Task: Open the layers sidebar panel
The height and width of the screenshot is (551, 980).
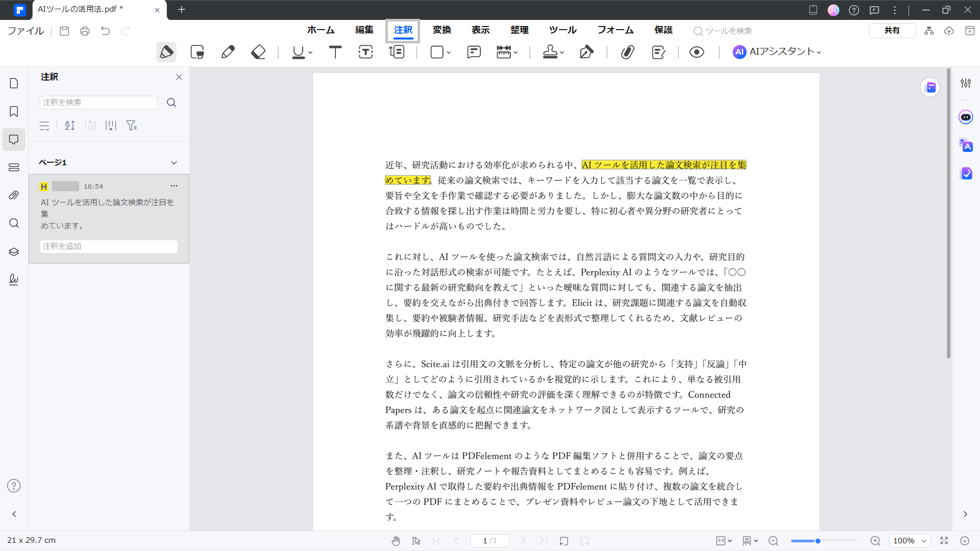Action: (x=14, y=252)
